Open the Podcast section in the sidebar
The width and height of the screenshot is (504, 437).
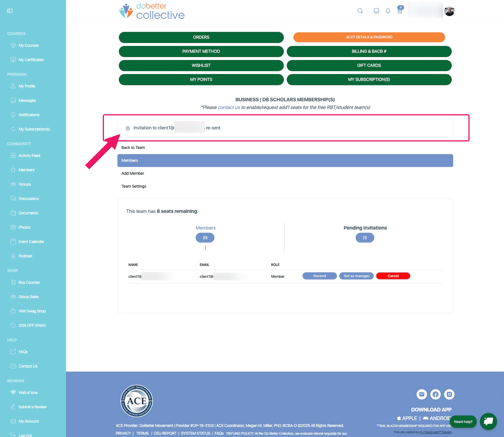[x=25, y=256]
